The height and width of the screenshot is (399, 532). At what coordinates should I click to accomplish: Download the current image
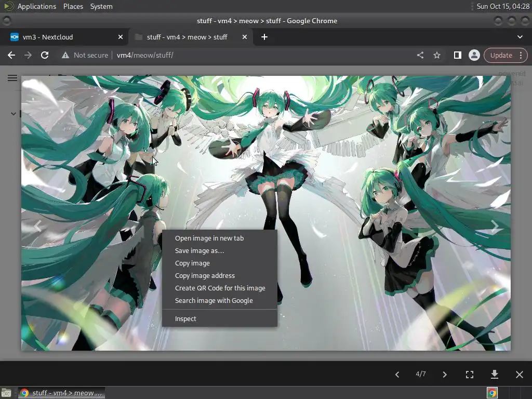(x=495, y=374)
